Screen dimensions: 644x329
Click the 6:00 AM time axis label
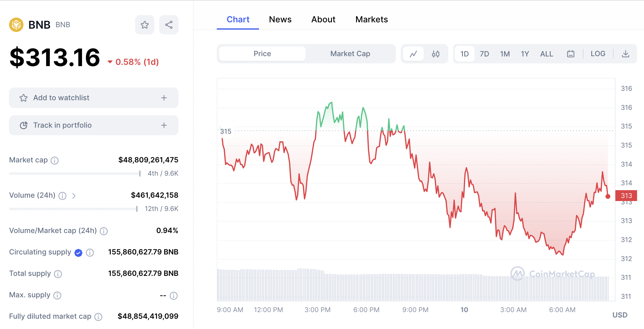(562, 310)
